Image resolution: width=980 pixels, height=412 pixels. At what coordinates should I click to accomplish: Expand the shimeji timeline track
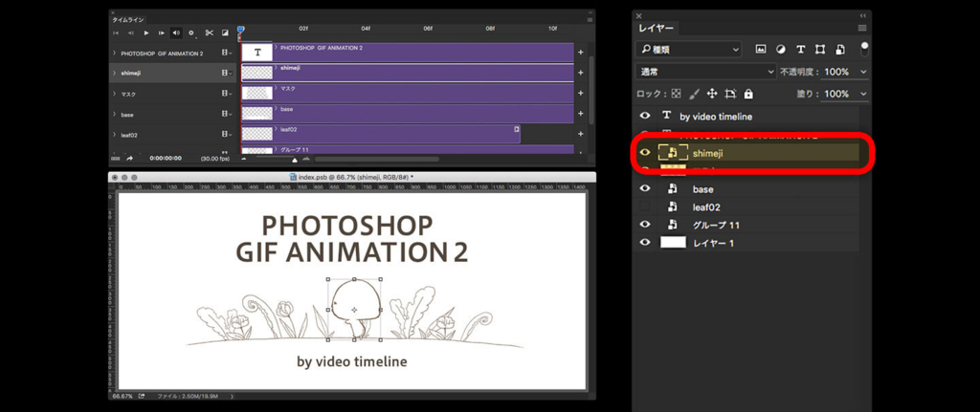tap(115, 73)
